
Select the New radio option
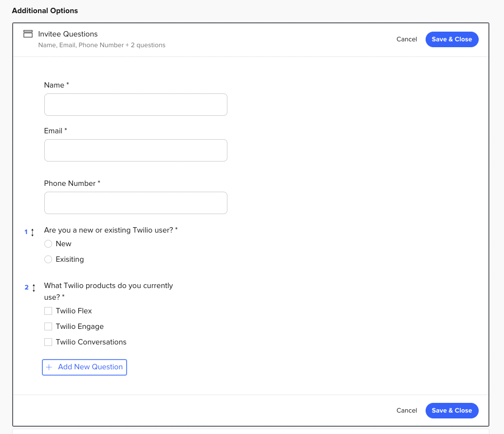48,244
